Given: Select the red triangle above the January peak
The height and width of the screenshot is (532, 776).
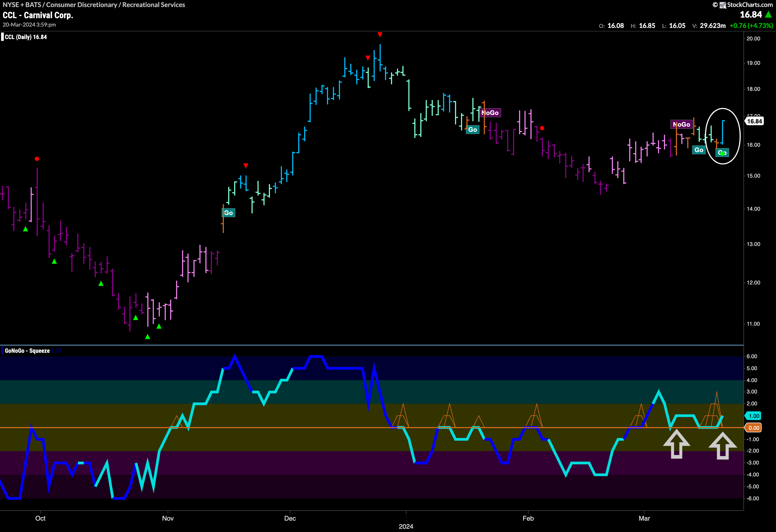Looking at the screenshot, I should pos(380,35).
